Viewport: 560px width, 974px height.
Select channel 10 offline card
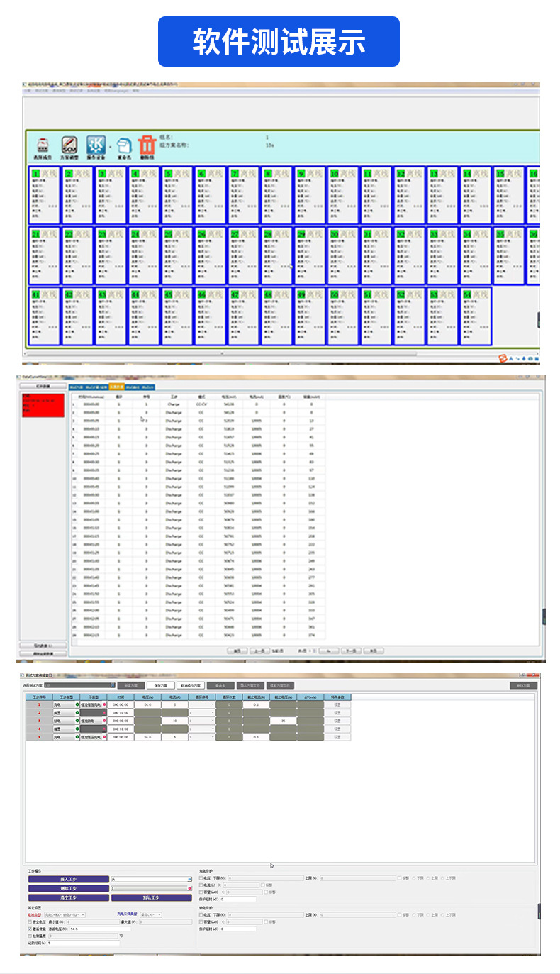(343, 196)
